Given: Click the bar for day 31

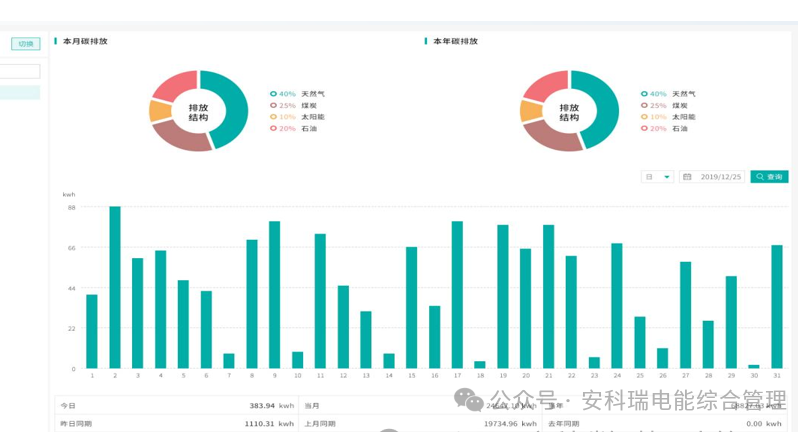Looking at the screenshot, I should tap(777, 307).
